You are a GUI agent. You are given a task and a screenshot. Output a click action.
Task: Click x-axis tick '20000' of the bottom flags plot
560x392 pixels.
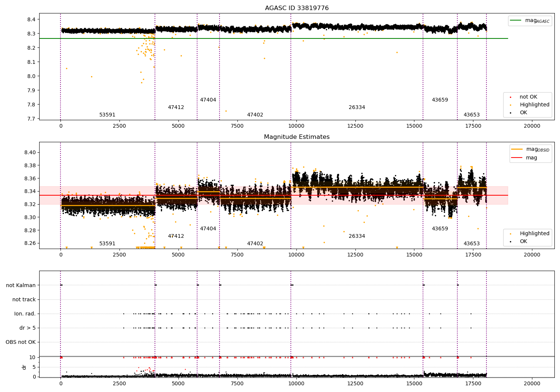[532, 383]
